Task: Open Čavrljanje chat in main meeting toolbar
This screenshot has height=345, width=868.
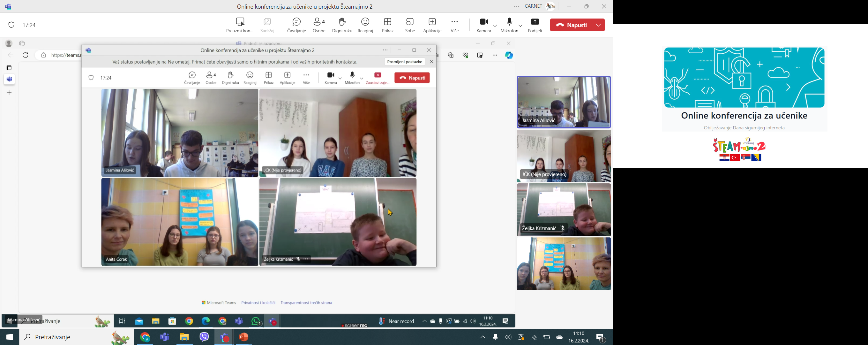Action: [x=296, y=25]
